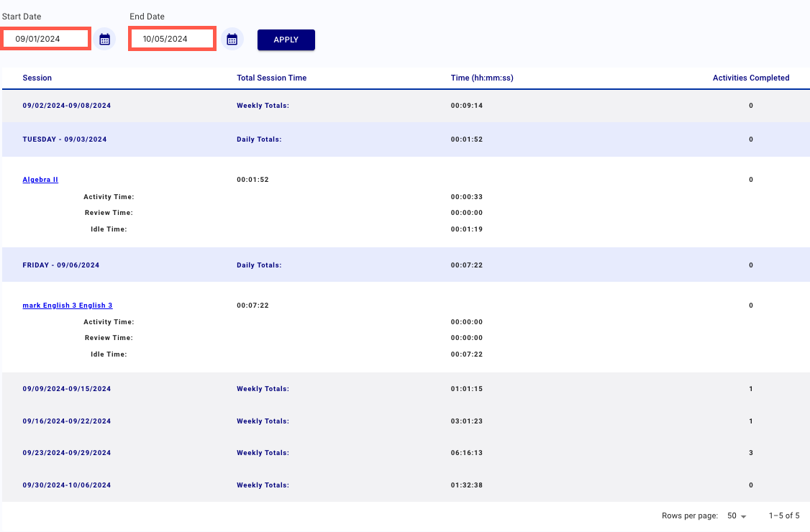Expand the 09/16/2024-09/22/2024 weekly totals row
Image resolution: width=810 pixels, height=532 pixels.
click(x=65, y=421)
